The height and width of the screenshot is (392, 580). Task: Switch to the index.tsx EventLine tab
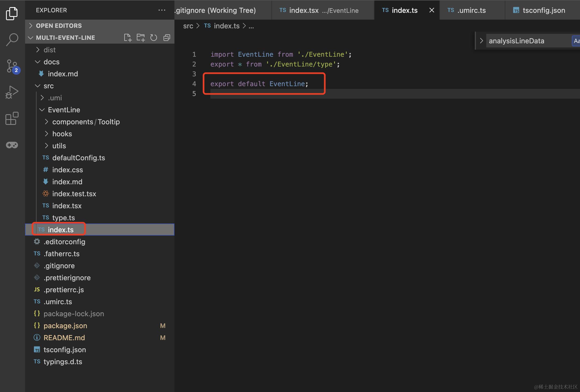pyautogui.click(x=323, y=10)
